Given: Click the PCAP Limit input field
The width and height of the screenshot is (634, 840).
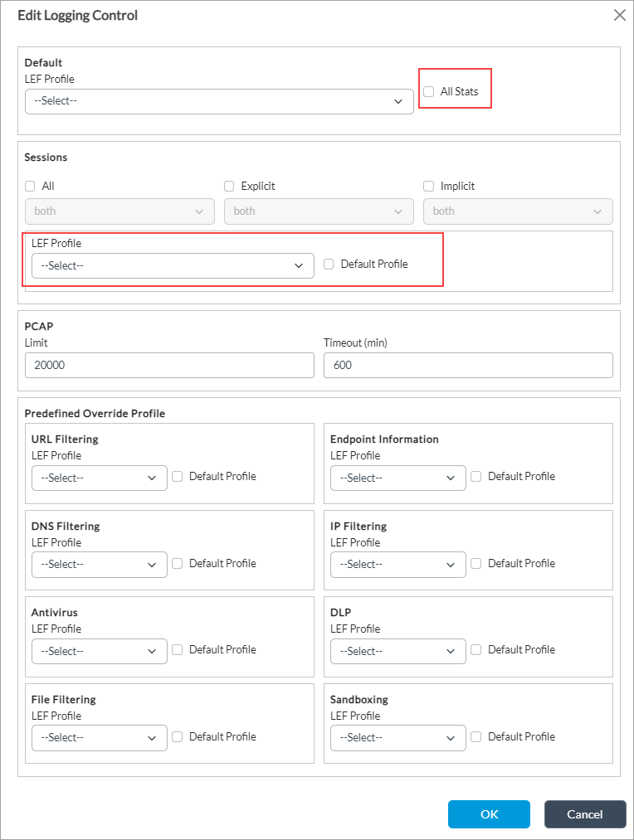Looking at the screenshot, I should coord(169,365).
